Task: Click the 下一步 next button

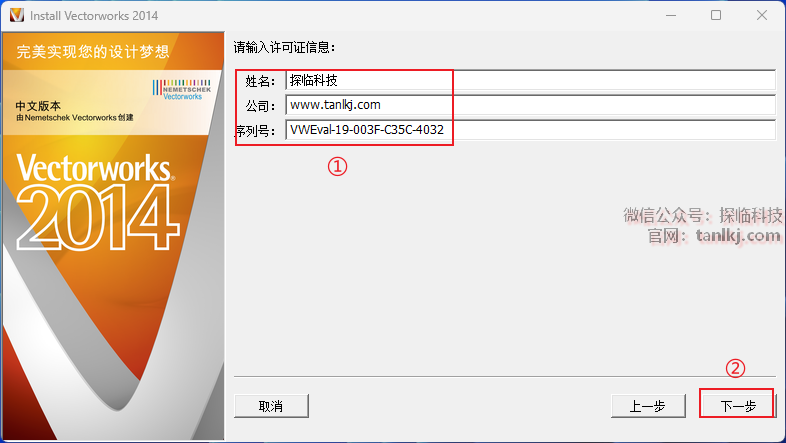Action: pos(738,405)
